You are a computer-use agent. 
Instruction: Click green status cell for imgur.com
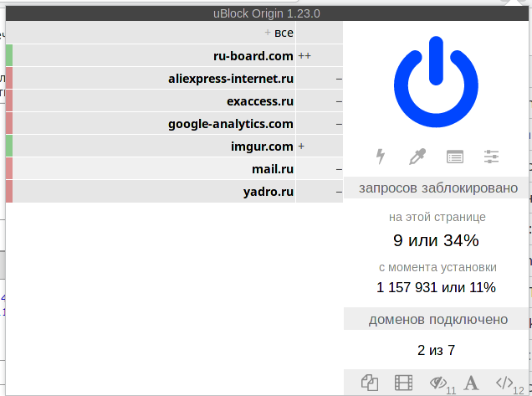tap(9, 147)
